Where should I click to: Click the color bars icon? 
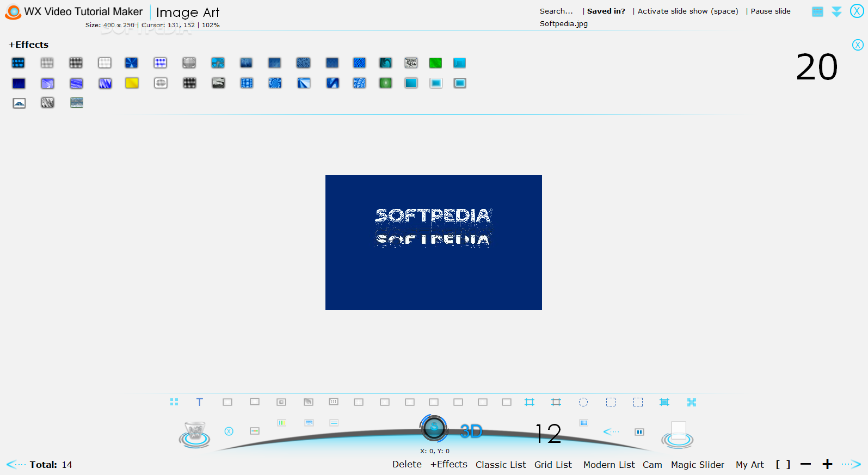coord(281,423)
